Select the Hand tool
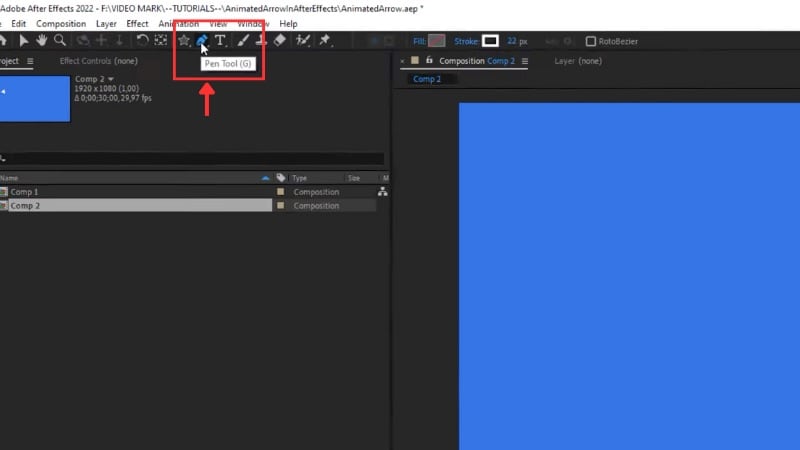Viewport: 800px width, 450px height. (41, 40)
